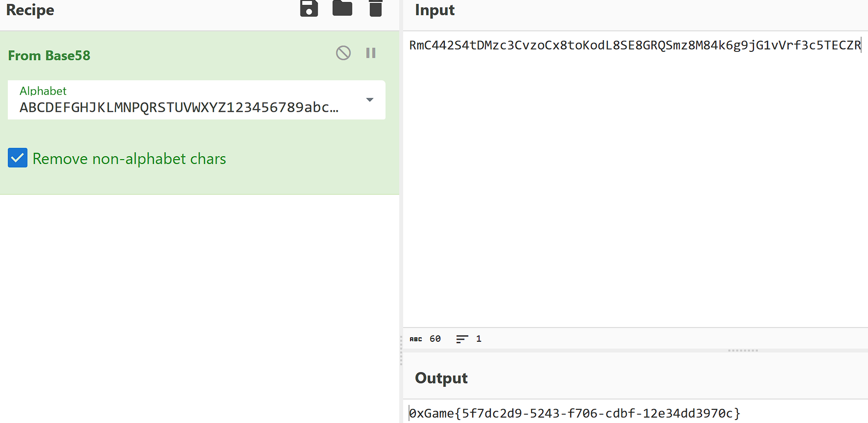The height and width of the screenshot is (423, 868).
Task: Click the decoded 0xGame flag in Output
Action: coord(574,413)
